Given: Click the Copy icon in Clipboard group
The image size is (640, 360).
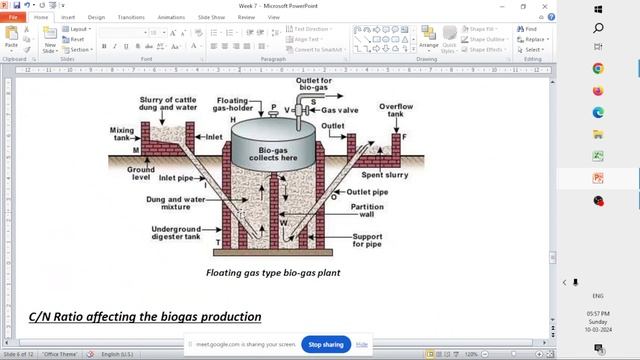Looking at the screenshot, I should [x=27, y=40].
